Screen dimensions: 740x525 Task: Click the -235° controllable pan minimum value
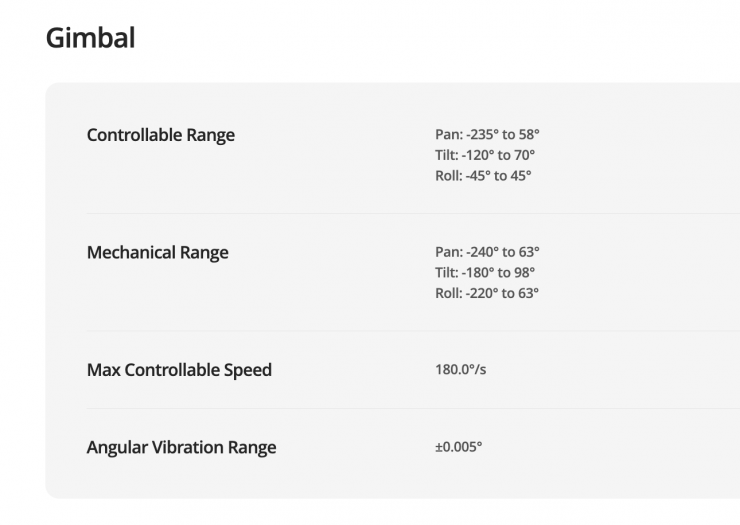tap(483, 134)
